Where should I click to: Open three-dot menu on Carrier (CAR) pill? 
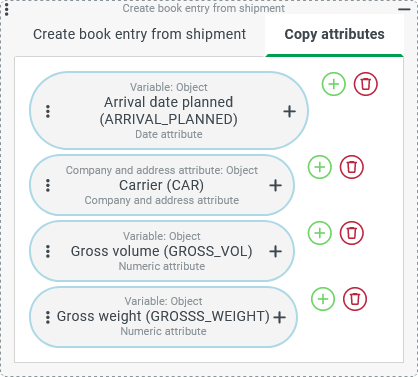tap(48, 185)
